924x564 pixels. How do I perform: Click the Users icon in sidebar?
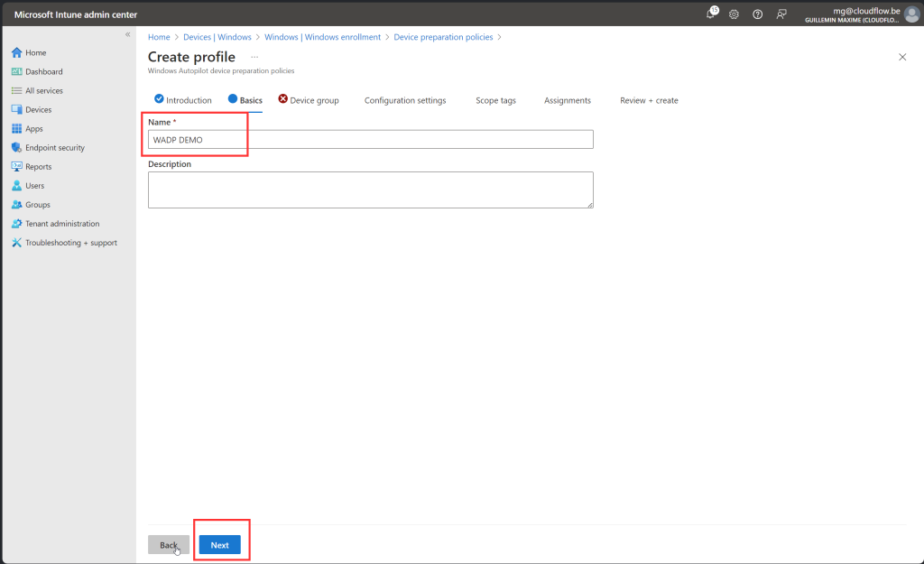tap(16, 185)
